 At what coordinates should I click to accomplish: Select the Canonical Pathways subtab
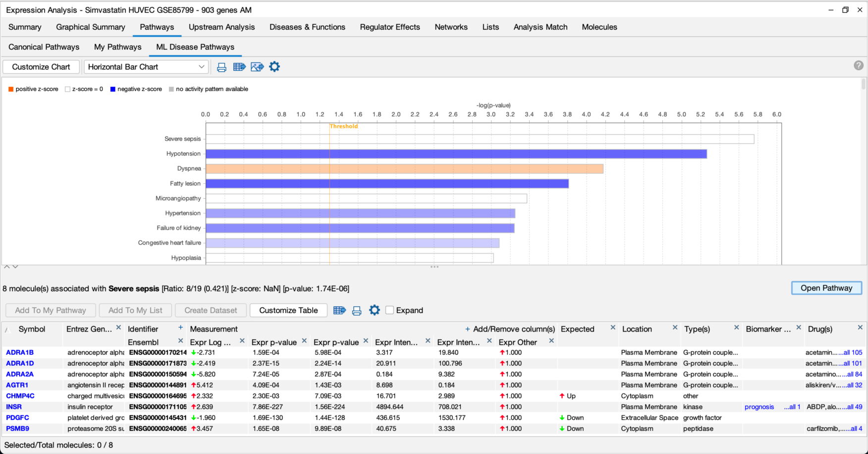click(x=44, y=47)
